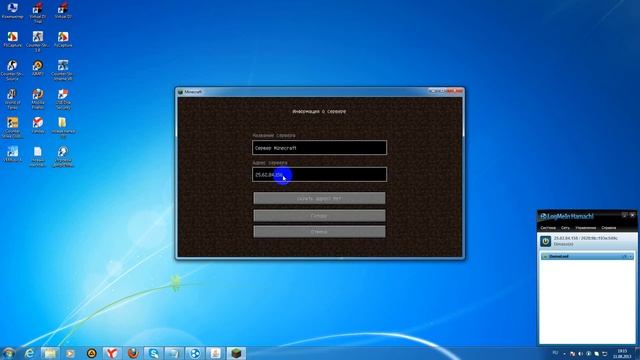Image resolution: width=640 pixels, height=360 pixels.
Task: Select the yellow folder icon on desktop
Action: pos(63,127)
